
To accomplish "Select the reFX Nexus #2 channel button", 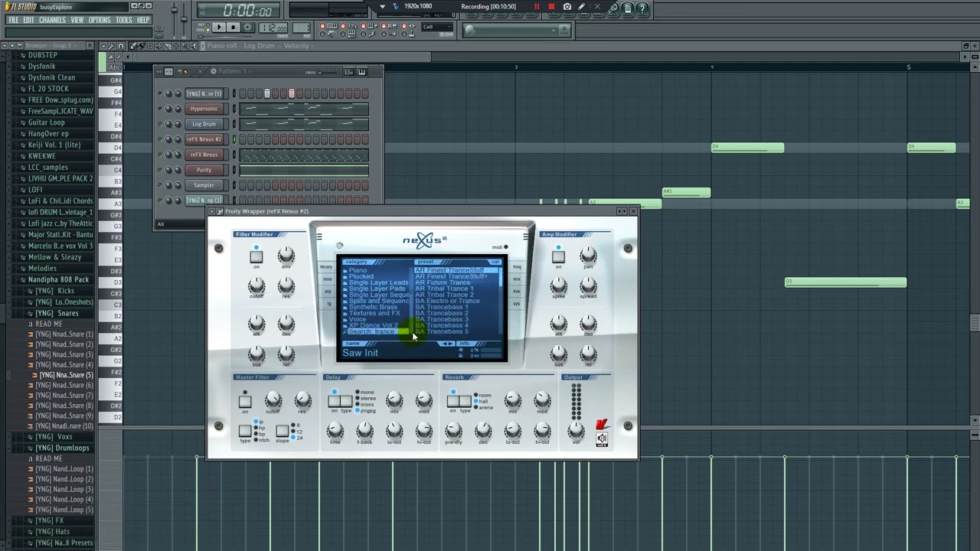I will (x=204, y=139).
